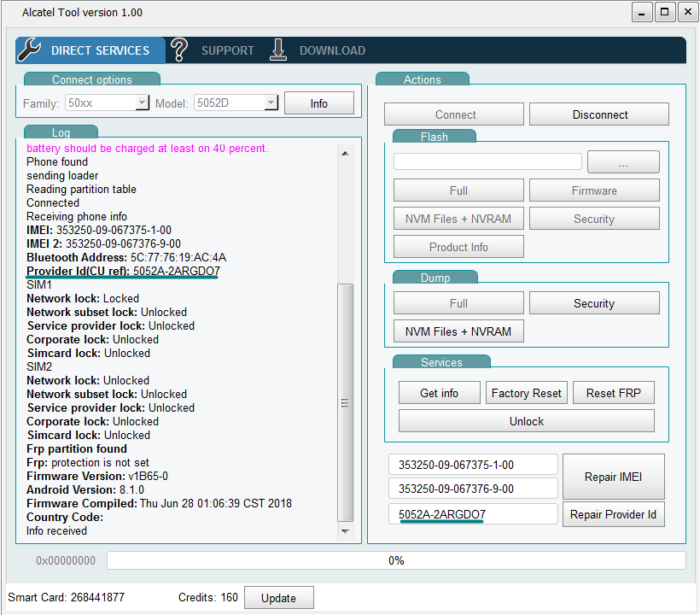Image resolution: width=700 pixels, height=615 pixels.
Task: Close the Alcatel Tool window
Action: 688,13
